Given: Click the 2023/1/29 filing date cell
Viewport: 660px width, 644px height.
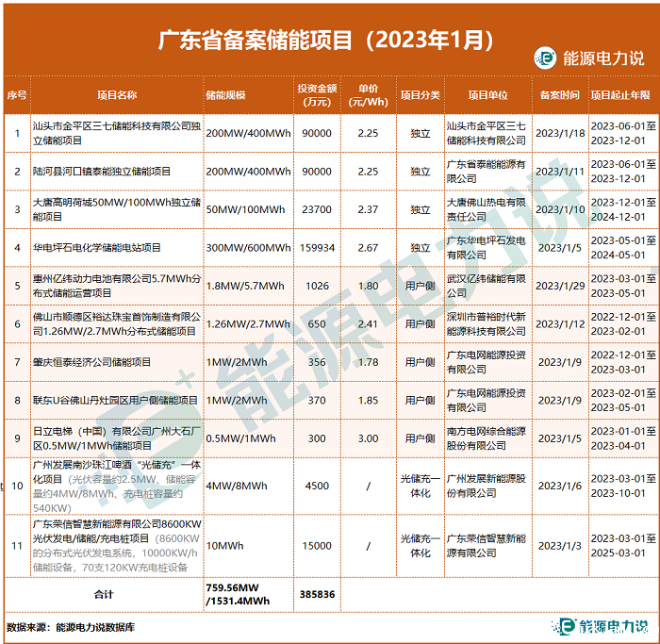Looking at the screenshot, I should [x=560, y=286].
